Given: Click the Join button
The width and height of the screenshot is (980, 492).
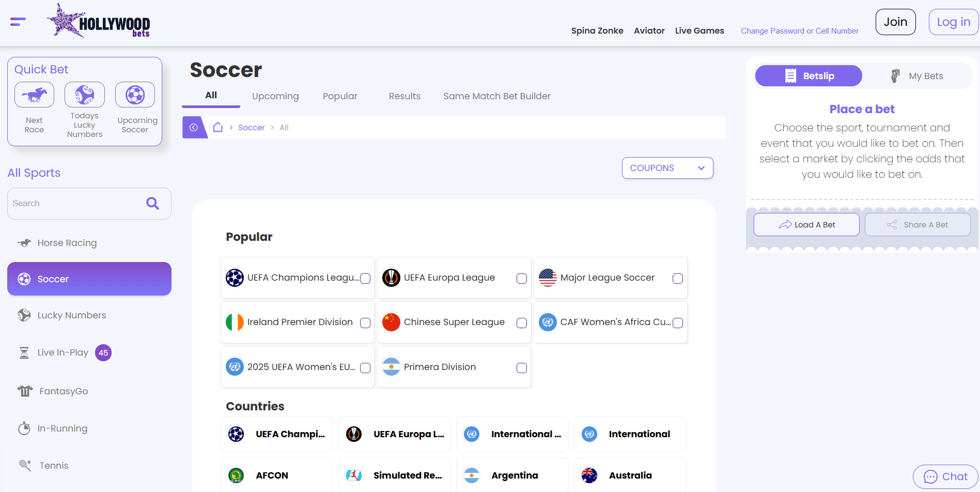Looking at the screenshot, I should pos(896,22).
